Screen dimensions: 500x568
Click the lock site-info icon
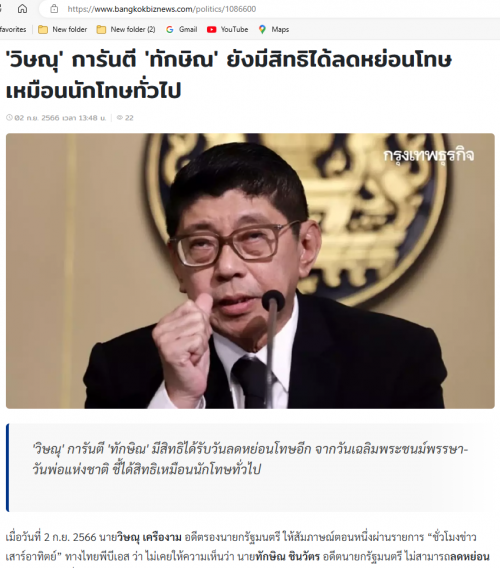54,8
